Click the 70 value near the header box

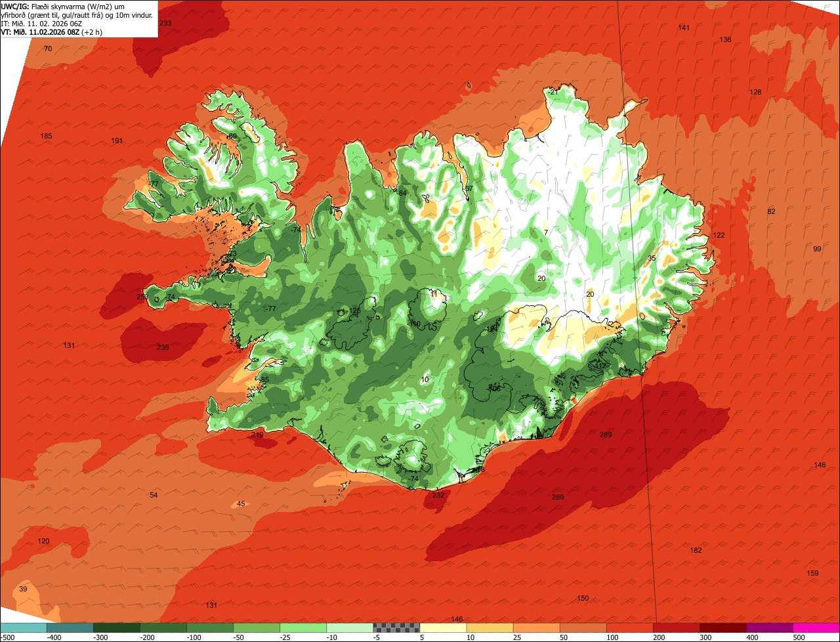click(47, 49)
